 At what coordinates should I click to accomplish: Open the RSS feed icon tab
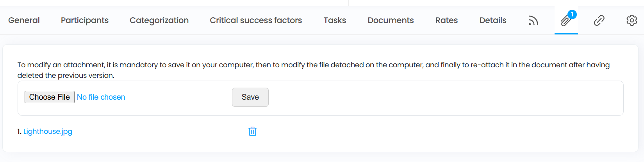tap(533, 20)
